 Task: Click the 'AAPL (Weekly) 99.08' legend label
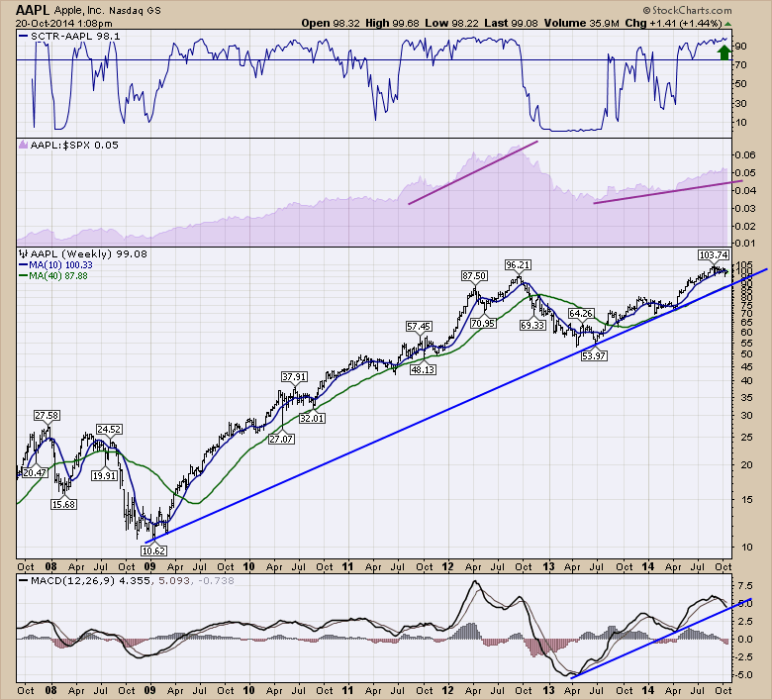coord(89,253)
